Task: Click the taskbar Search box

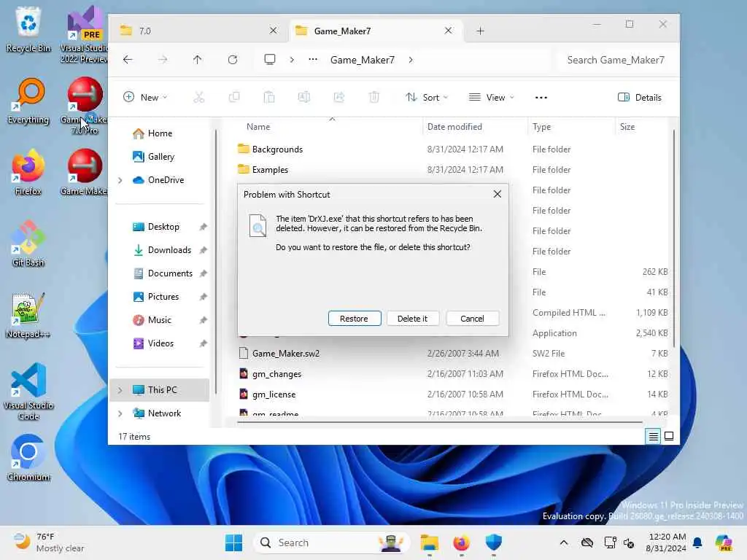Action: click(x=332, y=542)
